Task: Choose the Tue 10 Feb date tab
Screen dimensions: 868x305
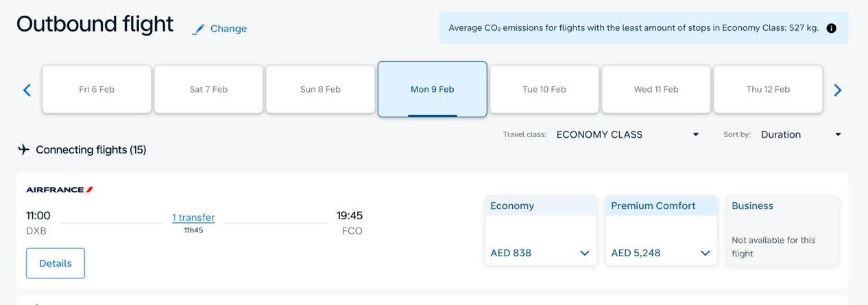Action: tap(544, 89)
